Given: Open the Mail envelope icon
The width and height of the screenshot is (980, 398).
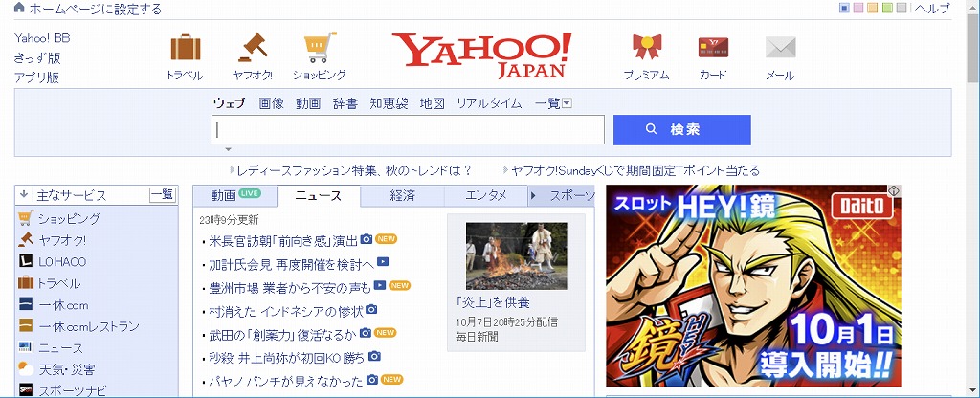Looking at the screenshot, I should (x=781, y=48).
